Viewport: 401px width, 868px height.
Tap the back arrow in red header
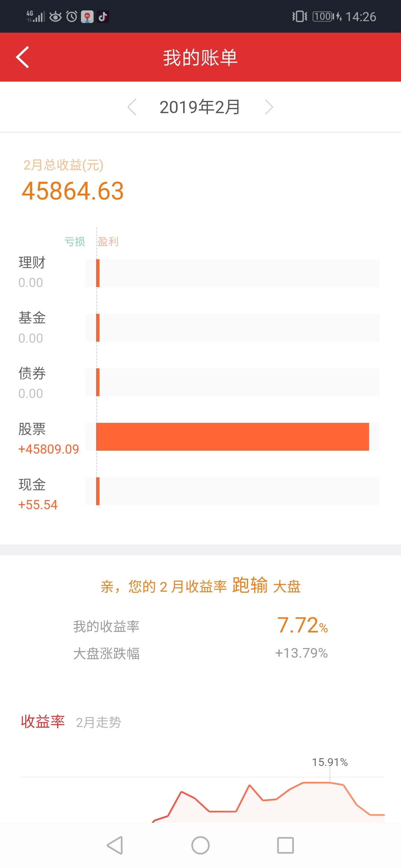pyautogui.click(x=22, y=57)
